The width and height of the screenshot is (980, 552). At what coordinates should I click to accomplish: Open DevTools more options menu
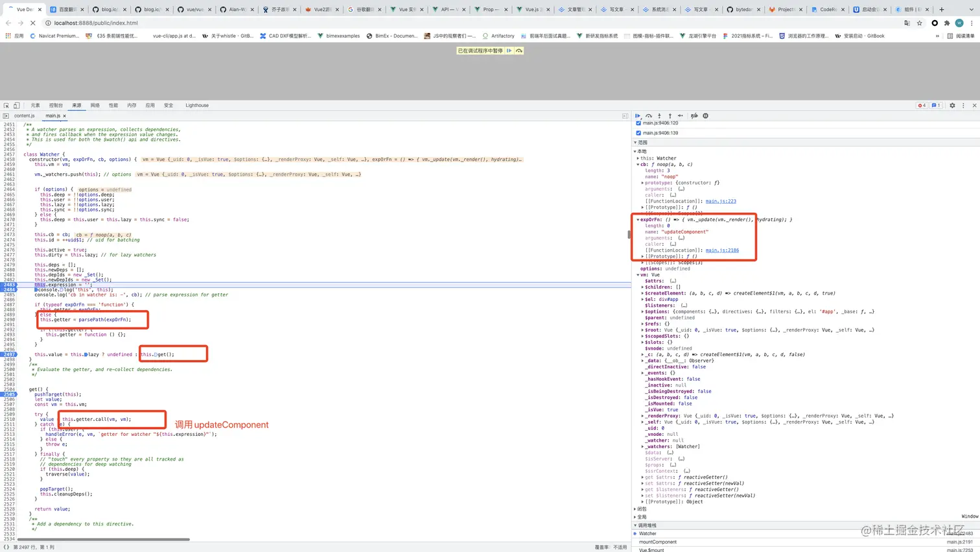click(x=963, y=105)
